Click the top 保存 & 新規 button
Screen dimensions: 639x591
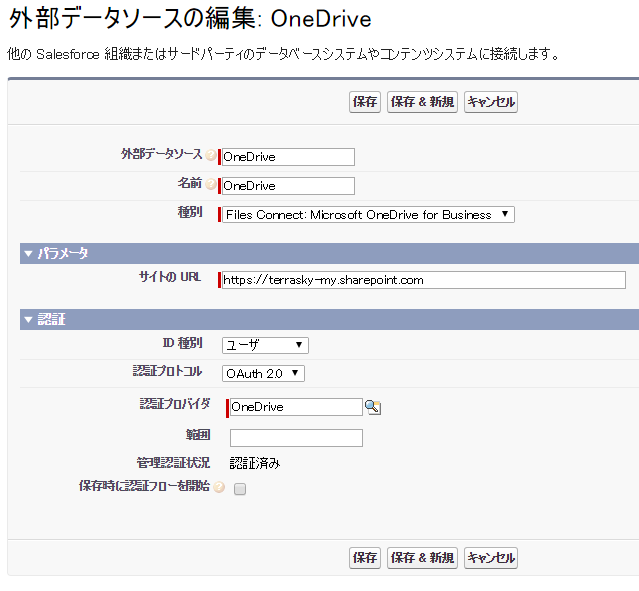[422, 102]
